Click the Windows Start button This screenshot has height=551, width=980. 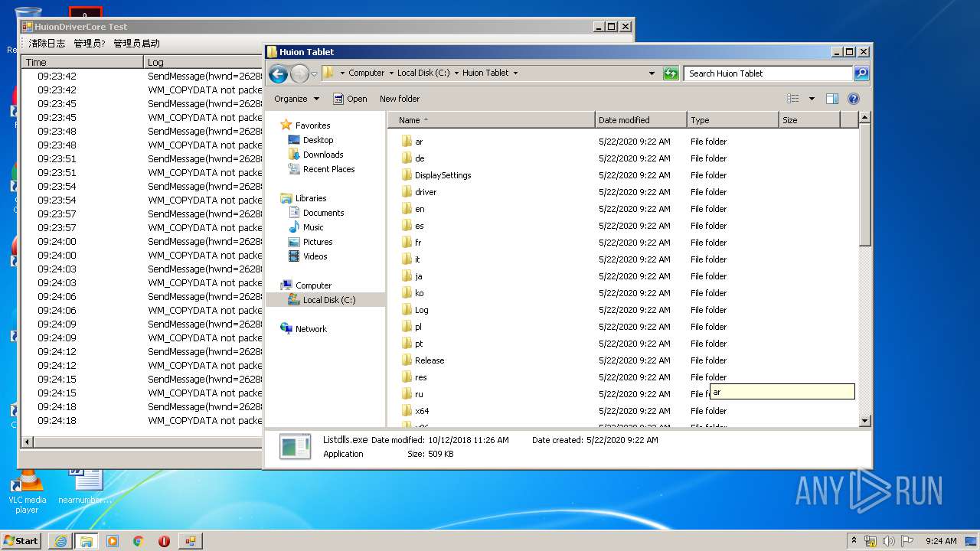coord(21,540)
